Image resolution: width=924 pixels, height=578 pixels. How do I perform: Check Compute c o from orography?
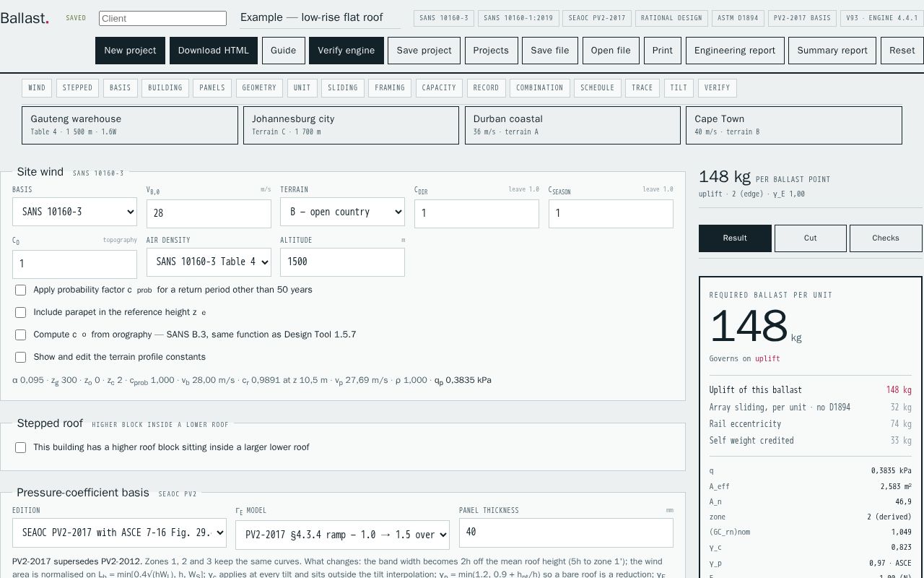(x=20, y=335)
